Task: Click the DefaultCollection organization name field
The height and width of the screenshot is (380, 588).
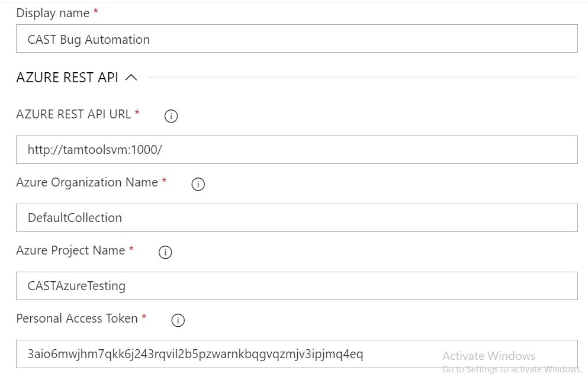Action: pos(296,218)
